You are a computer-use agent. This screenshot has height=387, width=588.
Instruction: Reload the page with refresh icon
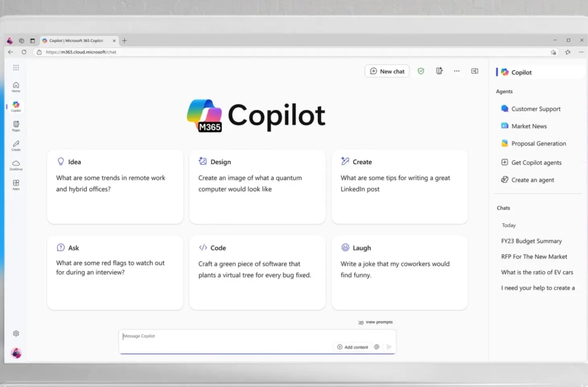[24, 52]
